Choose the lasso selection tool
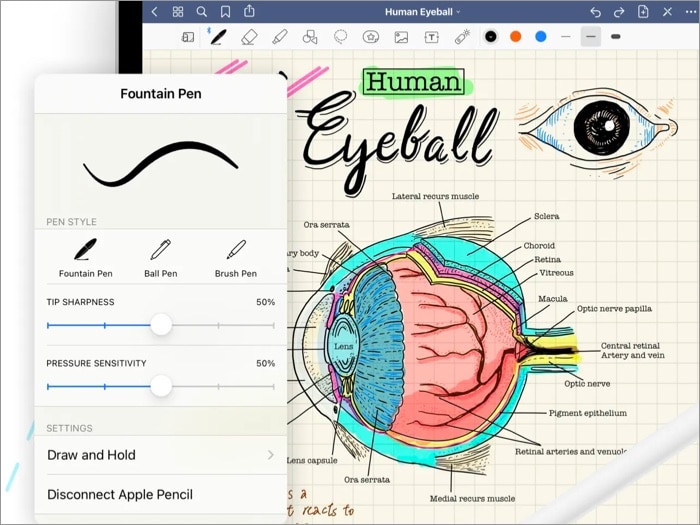 (340, 37)
